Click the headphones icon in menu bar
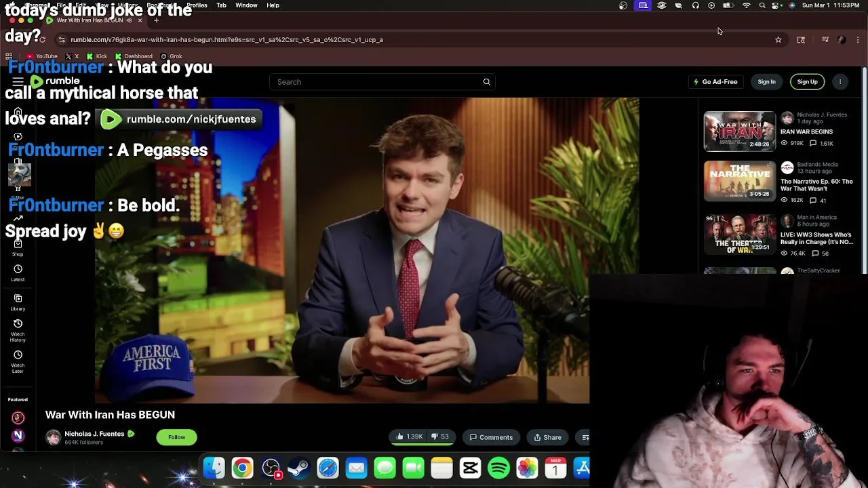The width and height of the screenshot is (868, 488). (x=695, y=5)
